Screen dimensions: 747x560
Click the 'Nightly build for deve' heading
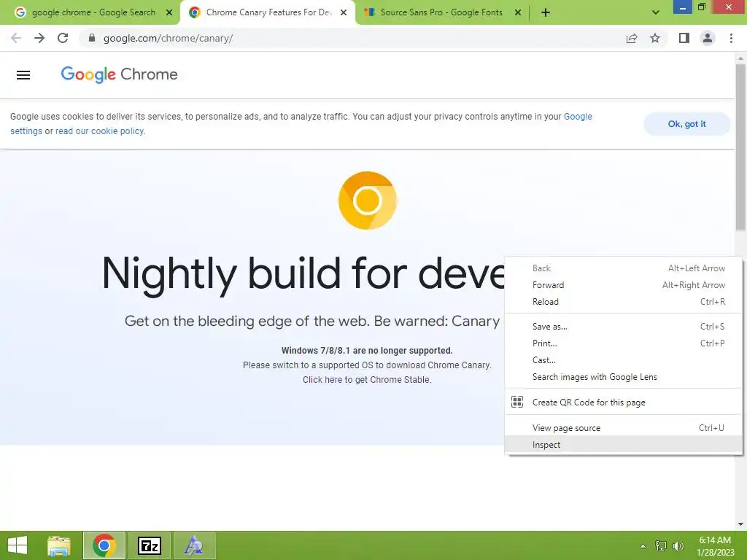303,274
